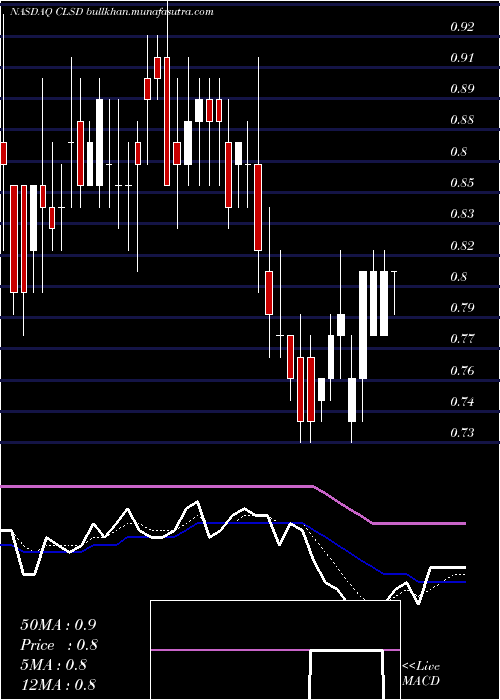Click the <<Live MACD label
The width and height of the screenshot is (500, 700).
[x=421, y=674]
